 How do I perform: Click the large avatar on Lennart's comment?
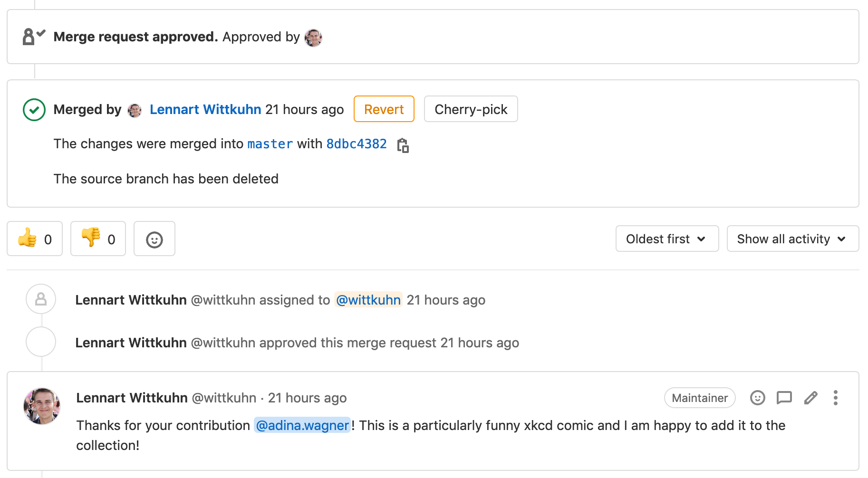(x=42, y=406)
